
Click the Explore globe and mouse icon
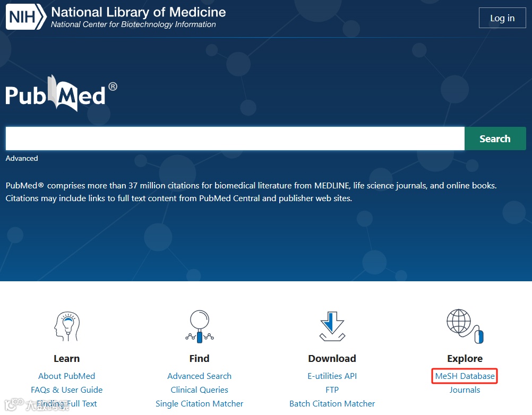coord(465,326)
